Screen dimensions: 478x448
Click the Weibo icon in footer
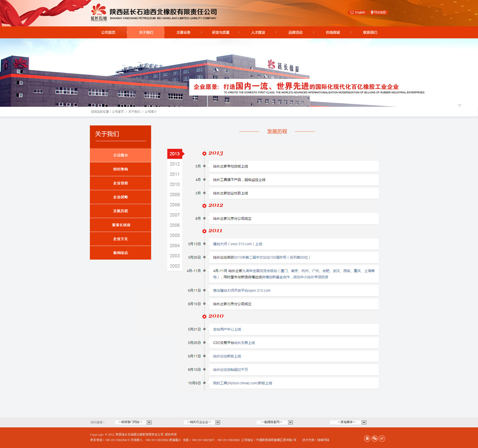point(382,438)
